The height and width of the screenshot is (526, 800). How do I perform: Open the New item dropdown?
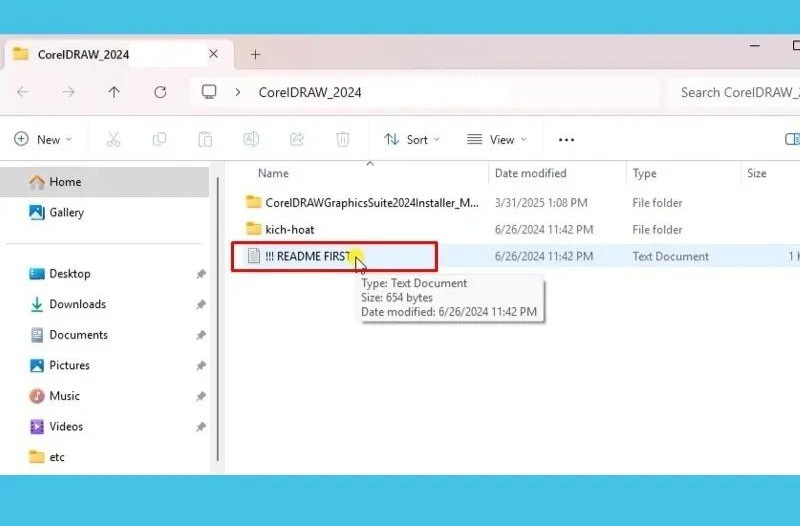43,139
